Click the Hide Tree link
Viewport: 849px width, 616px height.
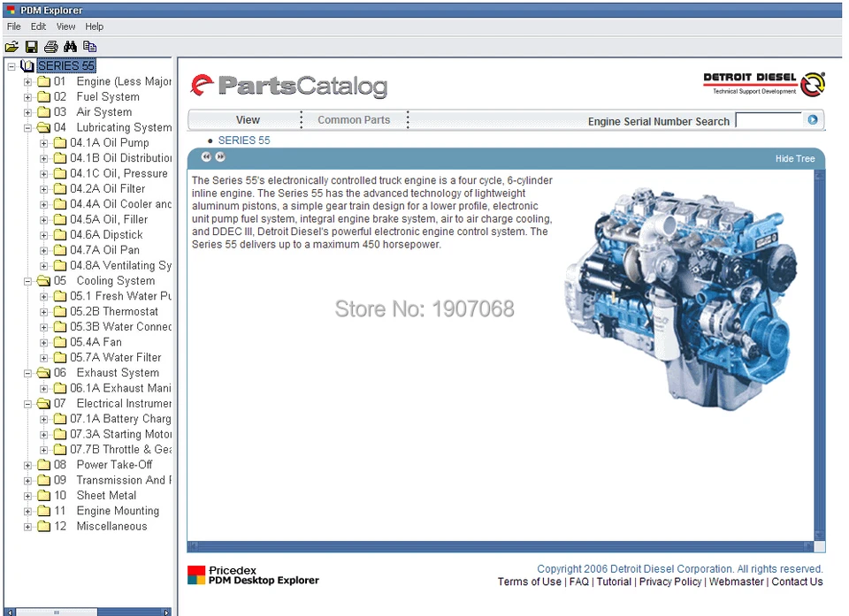[794, 158]
